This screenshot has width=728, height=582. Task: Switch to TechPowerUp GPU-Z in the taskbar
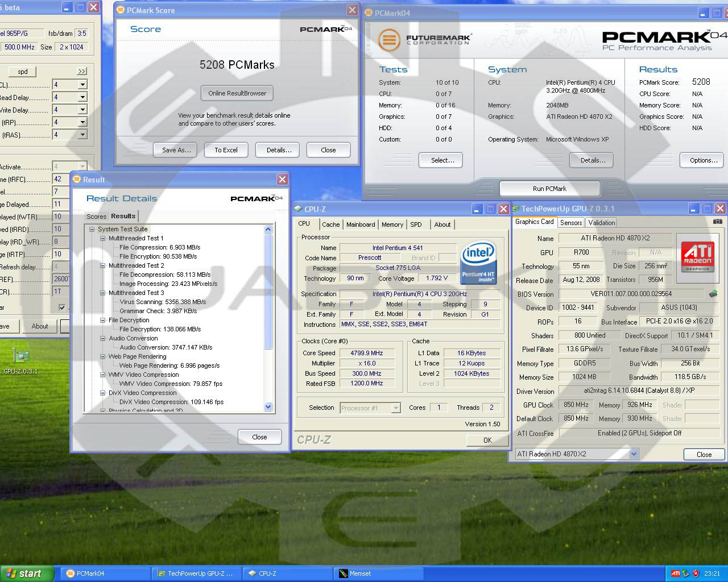(x=197, y=573)
